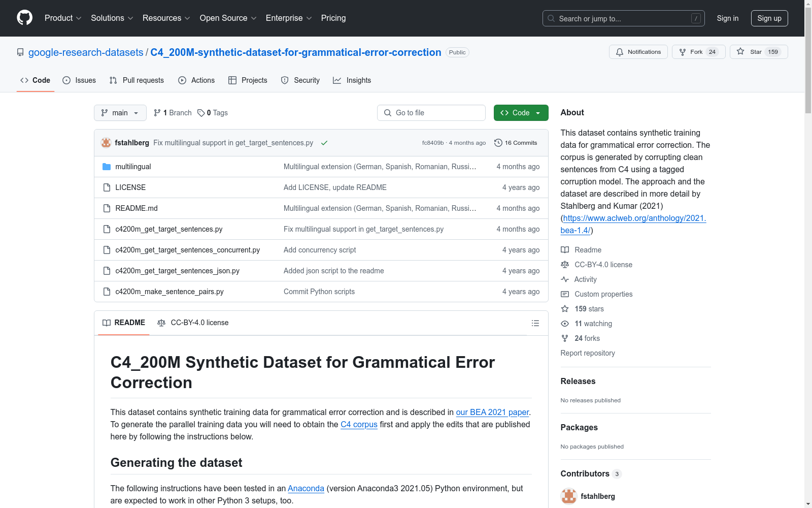Open c4200m_get_target_sentences_json.py file

pos(178,271)
